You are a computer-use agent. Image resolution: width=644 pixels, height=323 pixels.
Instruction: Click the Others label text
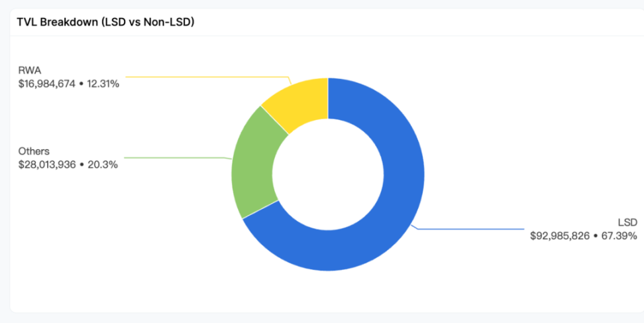pos(34,151)
